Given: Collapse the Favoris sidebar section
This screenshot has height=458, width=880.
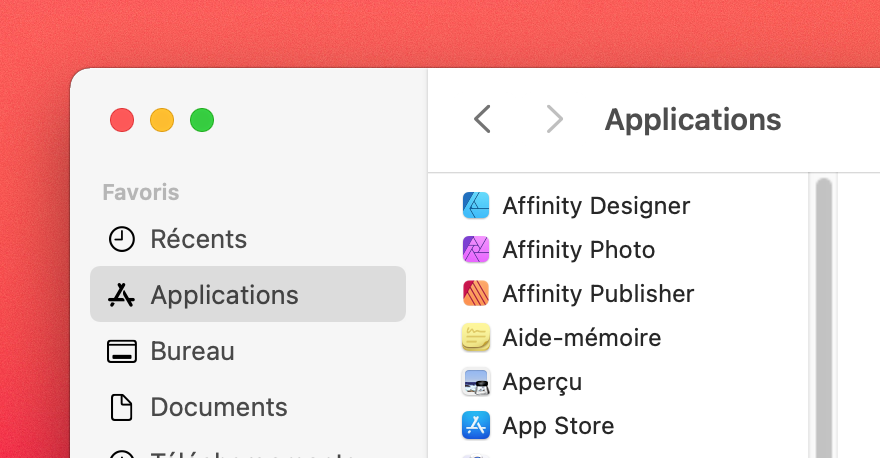Looking at the screenshot, I should [x=141, y=192].
